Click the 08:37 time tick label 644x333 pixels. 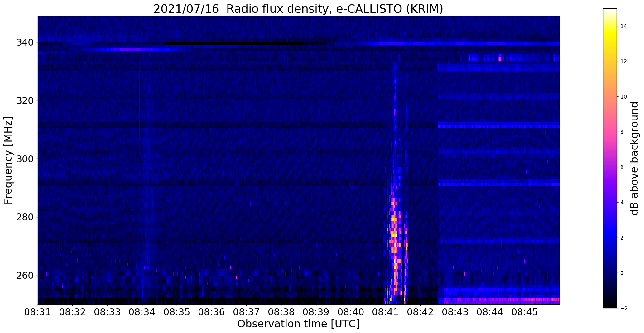pyautogui.click(x=246, y=312)
